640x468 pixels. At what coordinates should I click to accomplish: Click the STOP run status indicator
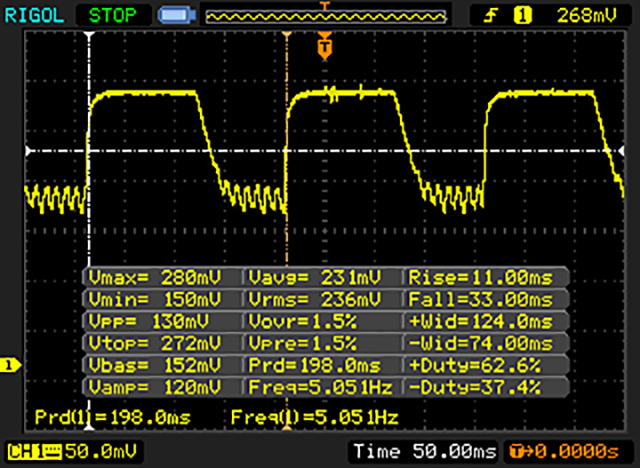point(113,16)
